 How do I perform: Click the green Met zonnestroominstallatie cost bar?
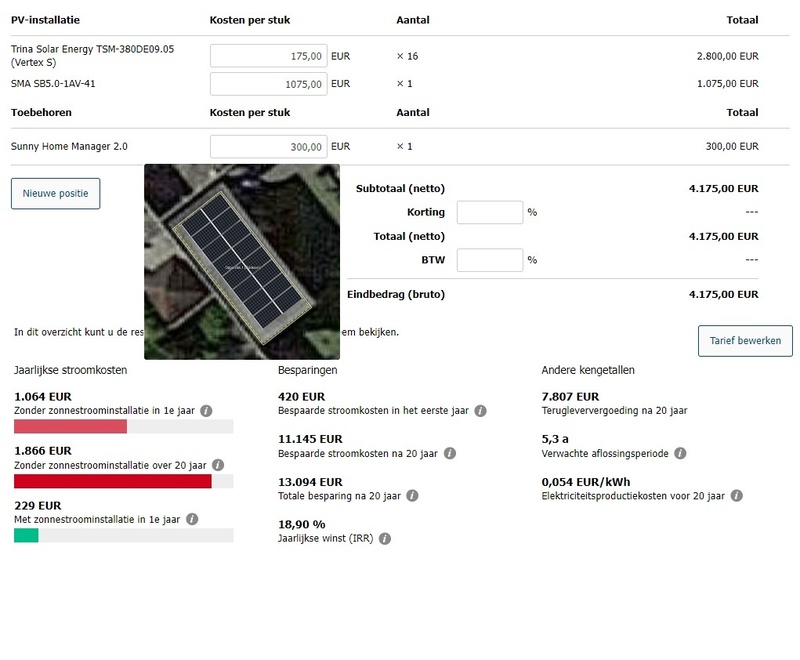26,535
